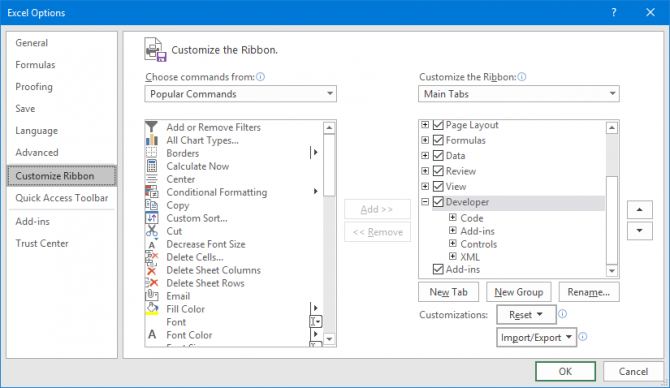Click the Fill Color paint bucket icon
Screen dimensions: 670x388
click(152, 309)
